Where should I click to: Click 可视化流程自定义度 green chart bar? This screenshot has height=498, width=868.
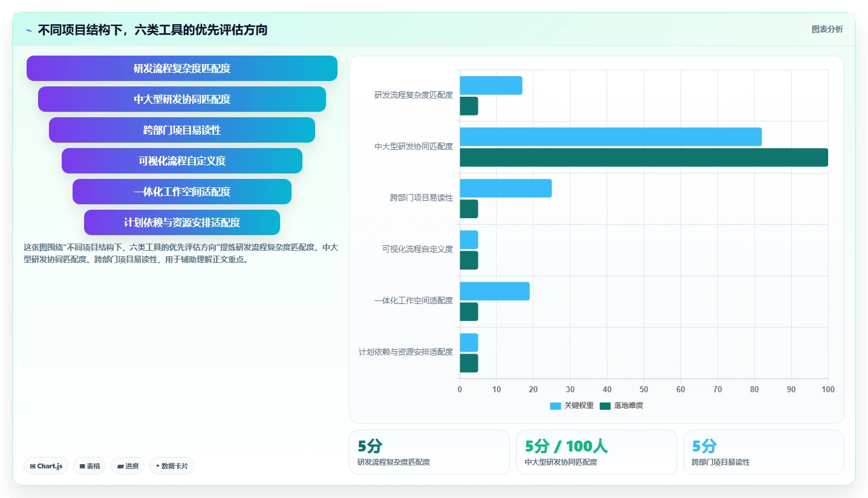click(469, 260)
